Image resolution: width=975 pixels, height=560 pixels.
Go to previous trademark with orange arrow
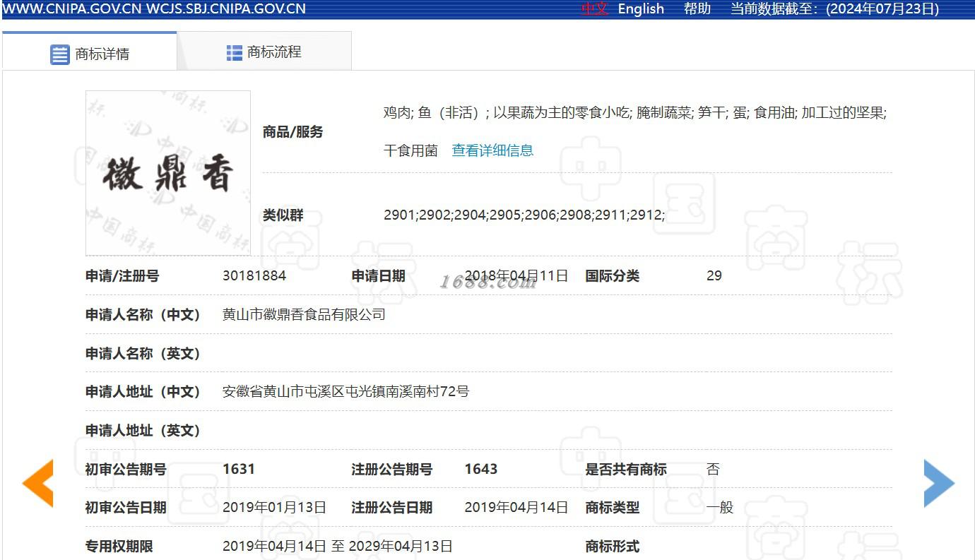pos(38,483)
